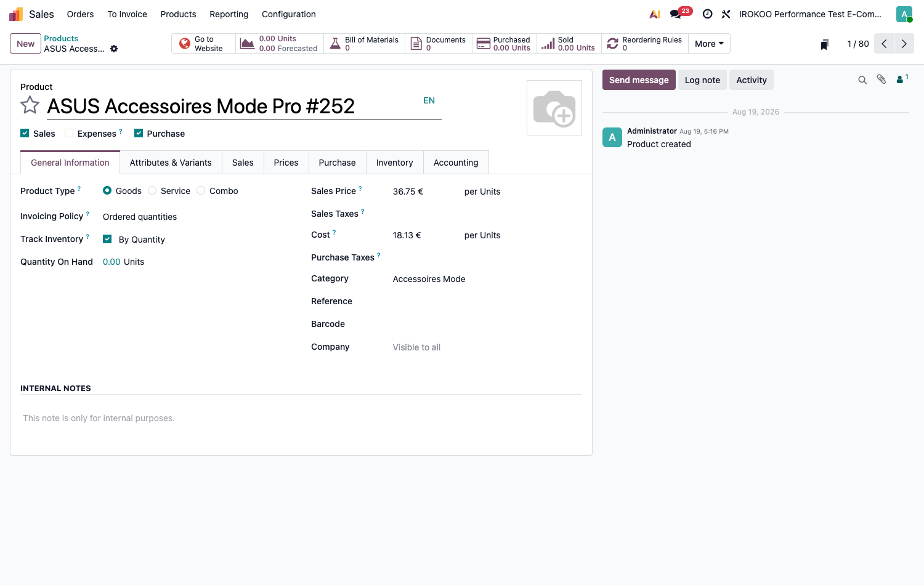The width and height of the screenshot is (924, 585).
Task: Toggle the Track Inventory checkbox
Action: [x=107, y=239]
